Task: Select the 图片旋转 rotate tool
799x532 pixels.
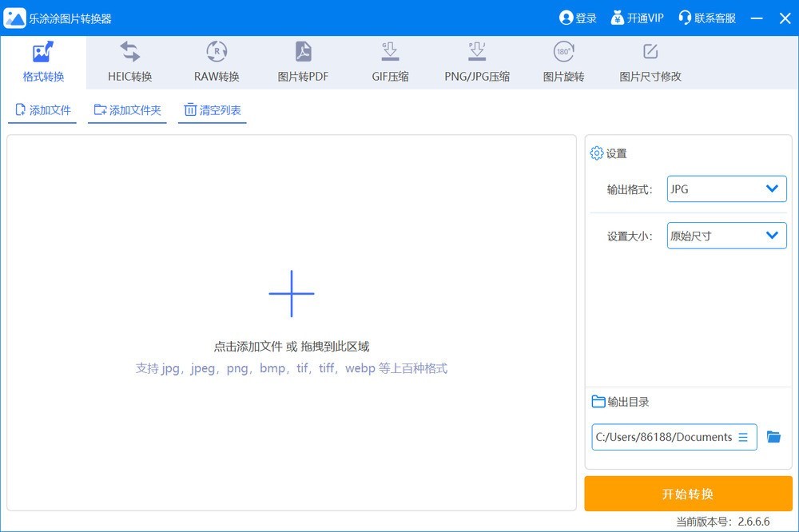Action: pos(563,62)
